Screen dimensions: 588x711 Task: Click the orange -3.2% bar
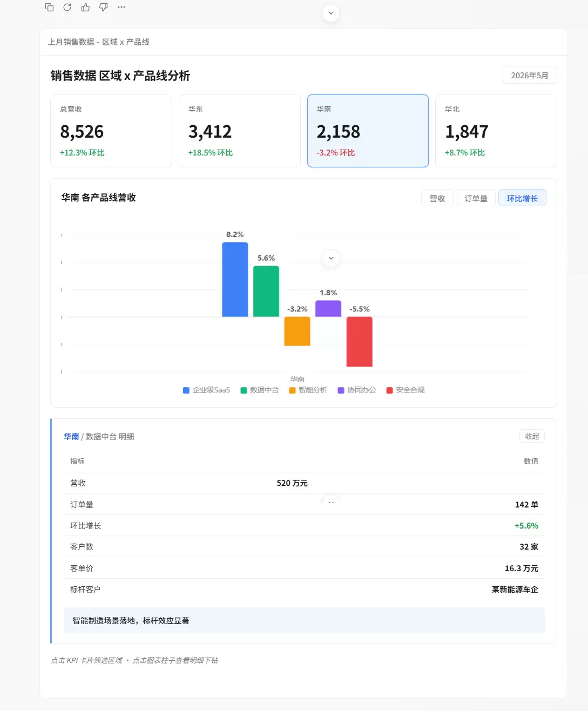pos(297,331)
